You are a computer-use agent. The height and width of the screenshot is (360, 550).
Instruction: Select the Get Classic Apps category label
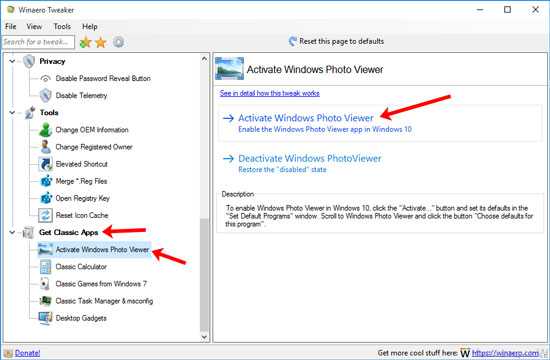click(x=68, y=232)
